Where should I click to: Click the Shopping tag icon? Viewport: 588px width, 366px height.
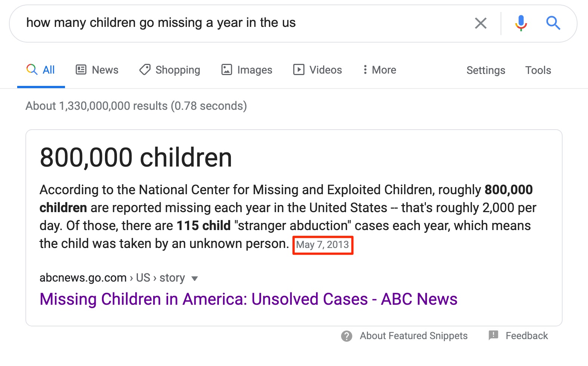145,69
